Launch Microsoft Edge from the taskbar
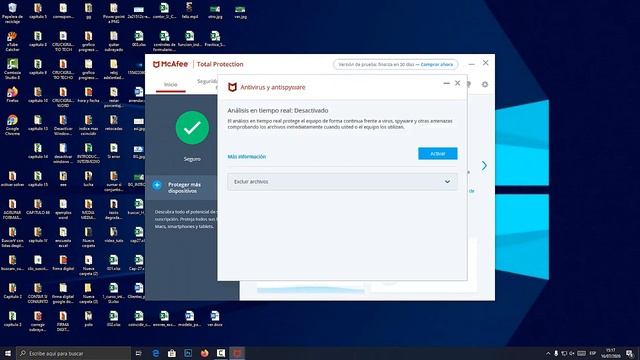 (156, 353)
